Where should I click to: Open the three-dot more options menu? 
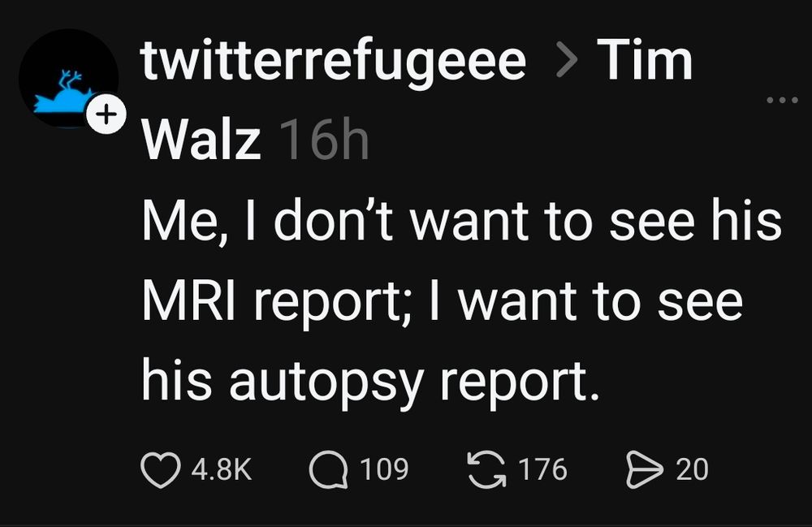click(x=782, y=101)
